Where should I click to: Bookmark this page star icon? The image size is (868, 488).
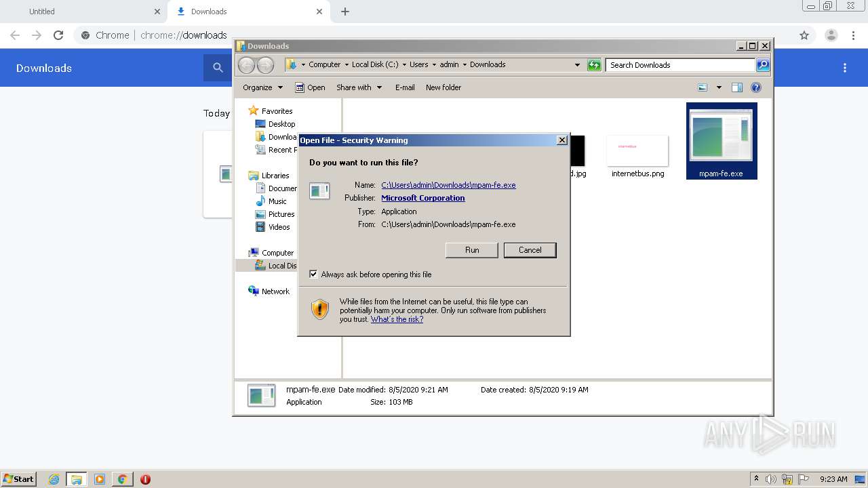pos(804,35)
